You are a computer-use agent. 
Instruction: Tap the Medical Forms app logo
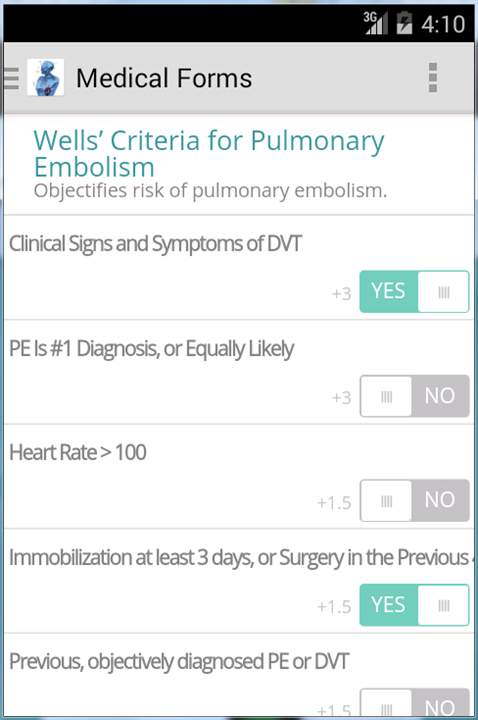tap(45, 78)
